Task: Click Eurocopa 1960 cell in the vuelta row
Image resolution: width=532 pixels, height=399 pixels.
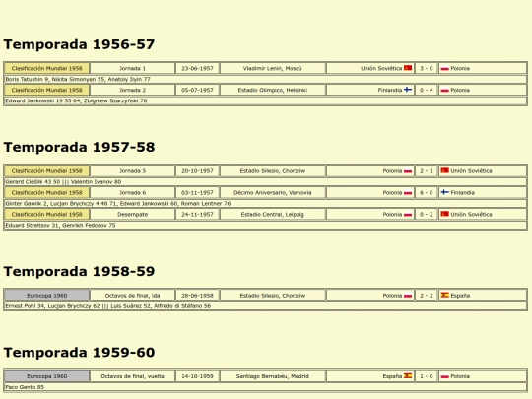Action: [x=47, y=376]
